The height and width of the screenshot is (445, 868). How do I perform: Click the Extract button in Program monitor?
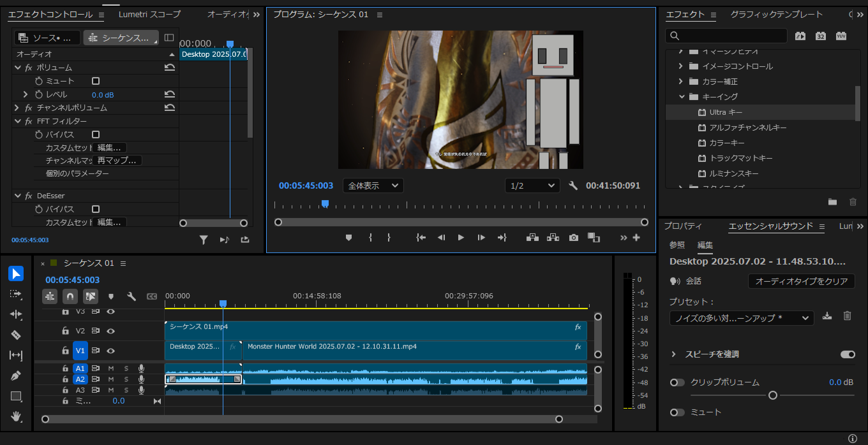click(x=553, y=237)
